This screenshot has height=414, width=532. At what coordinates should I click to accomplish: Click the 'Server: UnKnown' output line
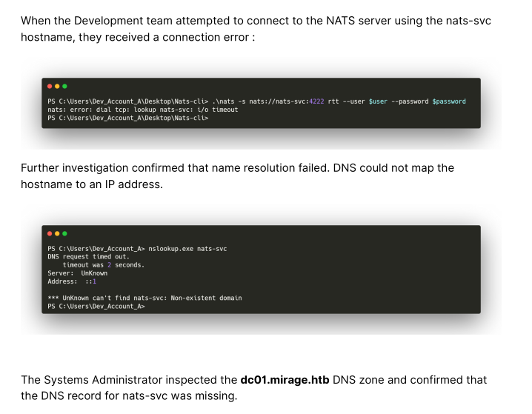(x=77, y=273)
